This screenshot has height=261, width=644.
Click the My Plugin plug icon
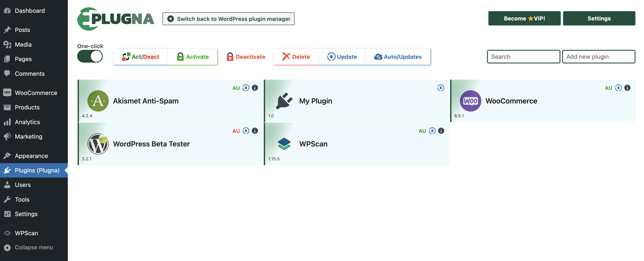tap(284, 101)
